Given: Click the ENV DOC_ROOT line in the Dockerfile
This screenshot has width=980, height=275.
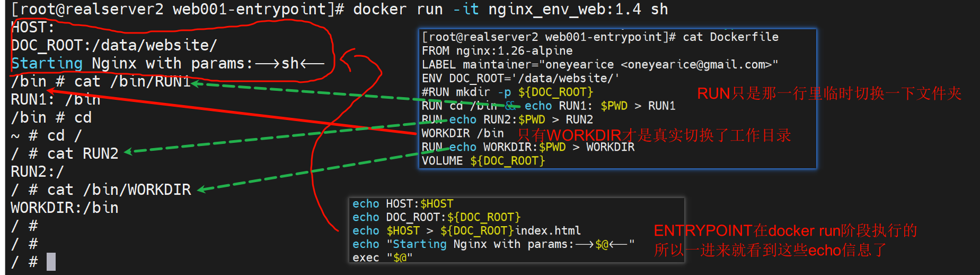Looking at the screenshot, I should [520, 79].
